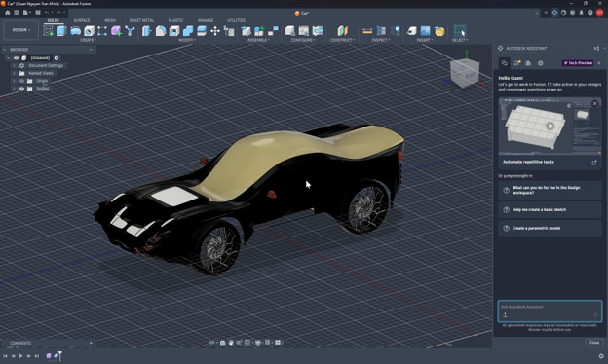Open the Modify dropdown menu

[187, 40]
